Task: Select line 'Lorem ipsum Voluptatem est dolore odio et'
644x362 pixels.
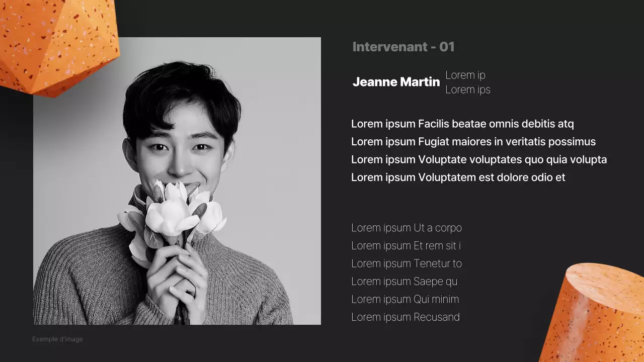Action: (458, 177)
